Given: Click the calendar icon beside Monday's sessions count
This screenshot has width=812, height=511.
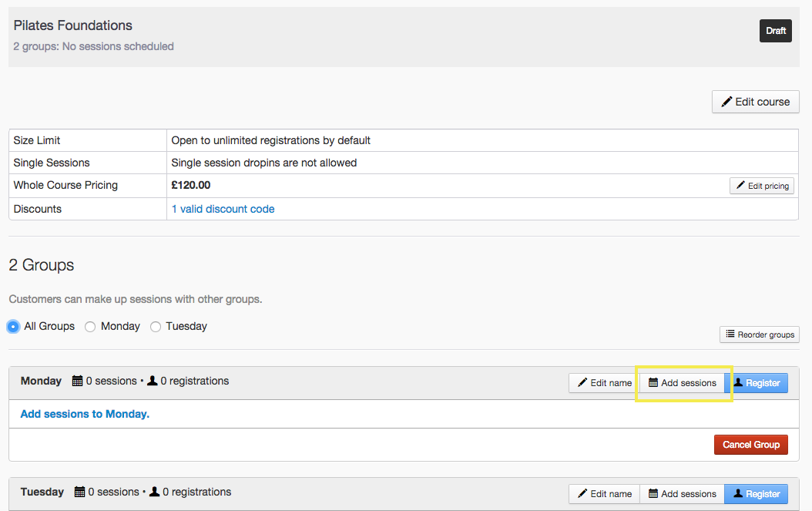Looking at the screenshot, I should pyautogui.click(x=77, y=381).
